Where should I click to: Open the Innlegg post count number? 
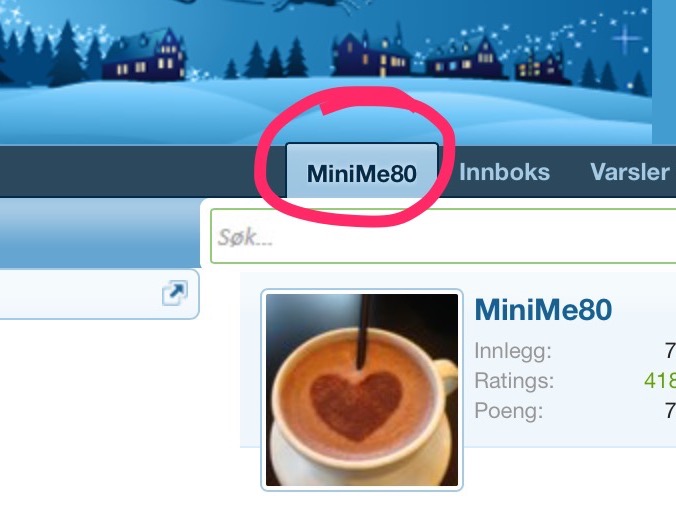(670, 351)
